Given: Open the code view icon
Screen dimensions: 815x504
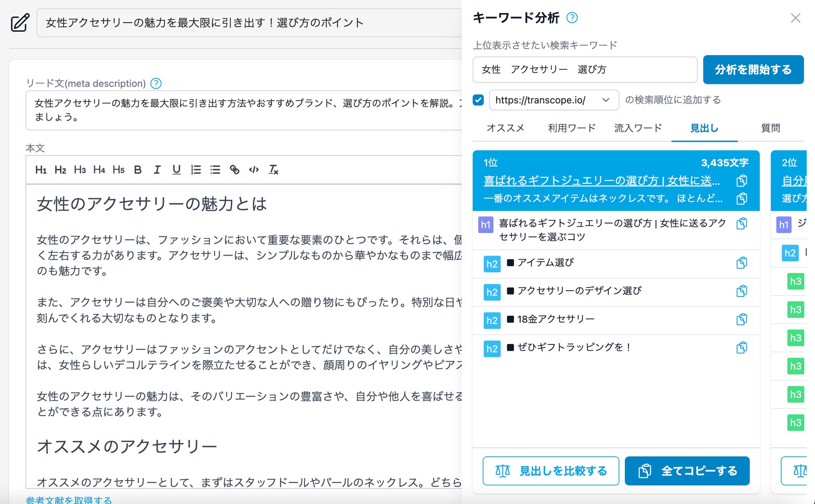Looking at the screenshot, I should coord(254,170).
